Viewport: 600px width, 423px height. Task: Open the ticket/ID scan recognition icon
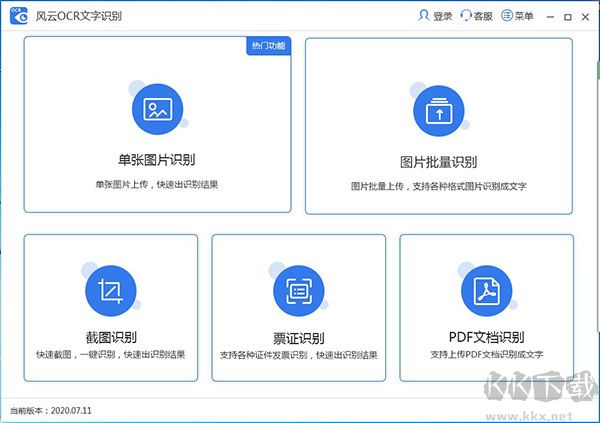click(298, 291)
